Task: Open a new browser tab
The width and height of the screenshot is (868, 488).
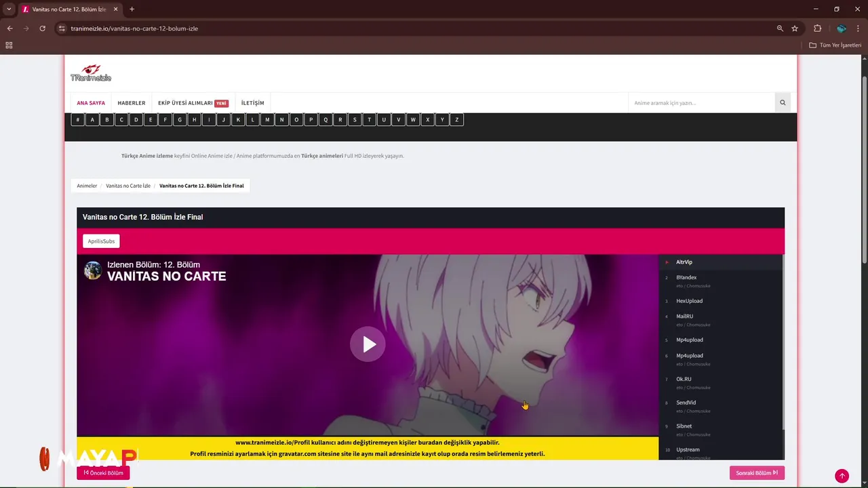Action: click(x=132, y=9)
